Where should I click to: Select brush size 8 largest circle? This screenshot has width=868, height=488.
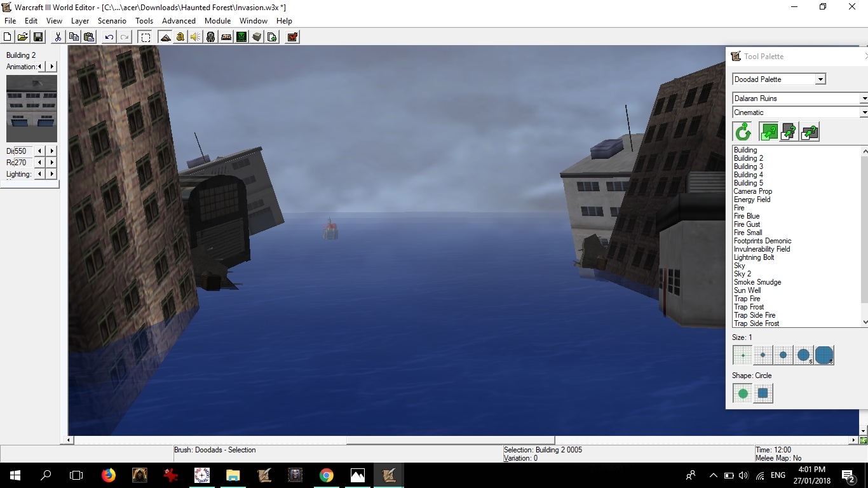coord(824,355)
